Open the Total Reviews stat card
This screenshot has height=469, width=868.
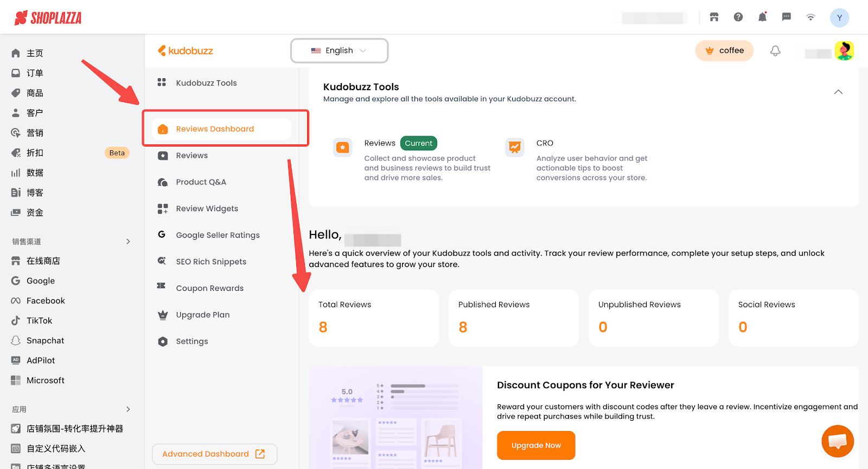click(x=374, y=318)
